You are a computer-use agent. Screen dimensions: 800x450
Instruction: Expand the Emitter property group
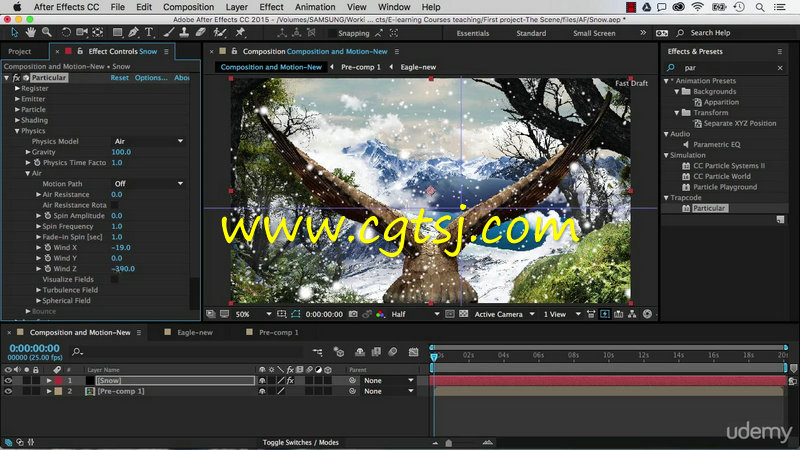coord(17,99)
